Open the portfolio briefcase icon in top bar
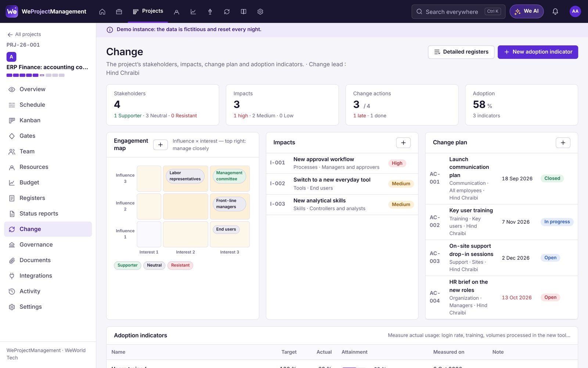This screenshot has width=588, height=368. 119,11
